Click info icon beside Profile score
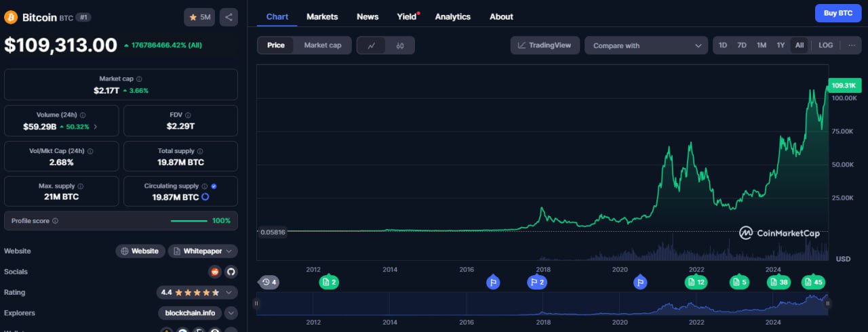This screenshot has height=332, width=868. pos(56,221)
